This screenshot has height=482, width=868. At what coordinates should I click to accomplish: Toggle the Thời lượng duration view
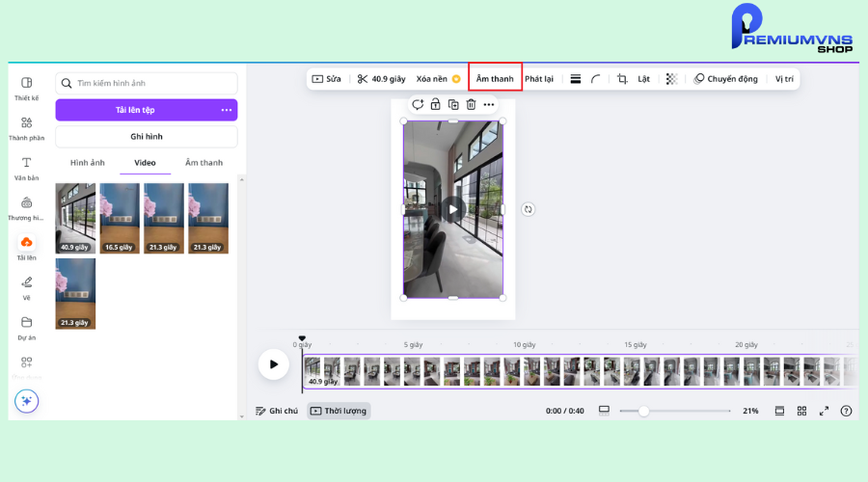(x=339, y=411)
